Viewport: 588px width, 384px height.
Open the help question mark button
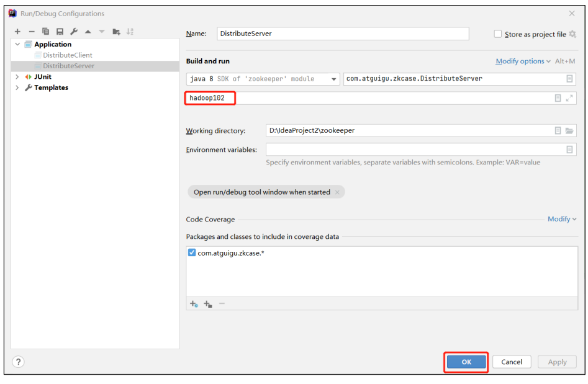[18, 362]
